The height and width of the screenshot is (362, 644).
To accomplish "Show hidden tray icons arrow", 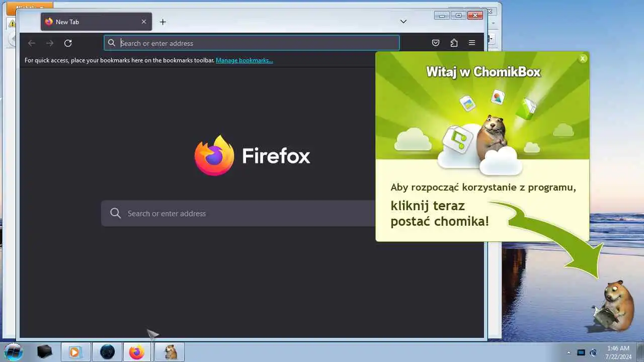I will [569, 352].
